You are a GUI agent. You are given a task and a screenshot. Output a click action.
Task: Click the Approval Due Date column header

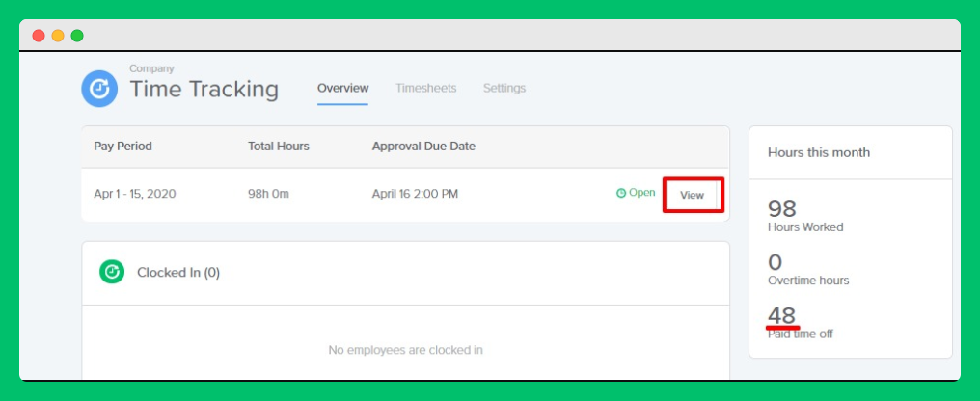(423, 147)
